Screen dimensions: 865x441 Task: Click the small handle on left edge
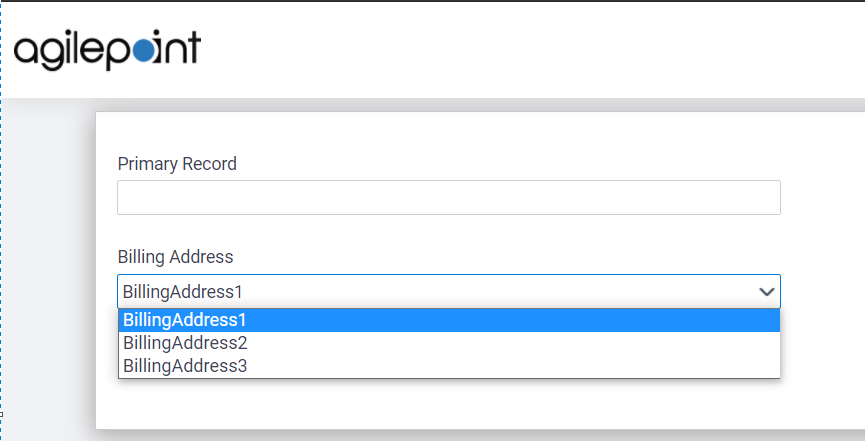coord(1,413)
